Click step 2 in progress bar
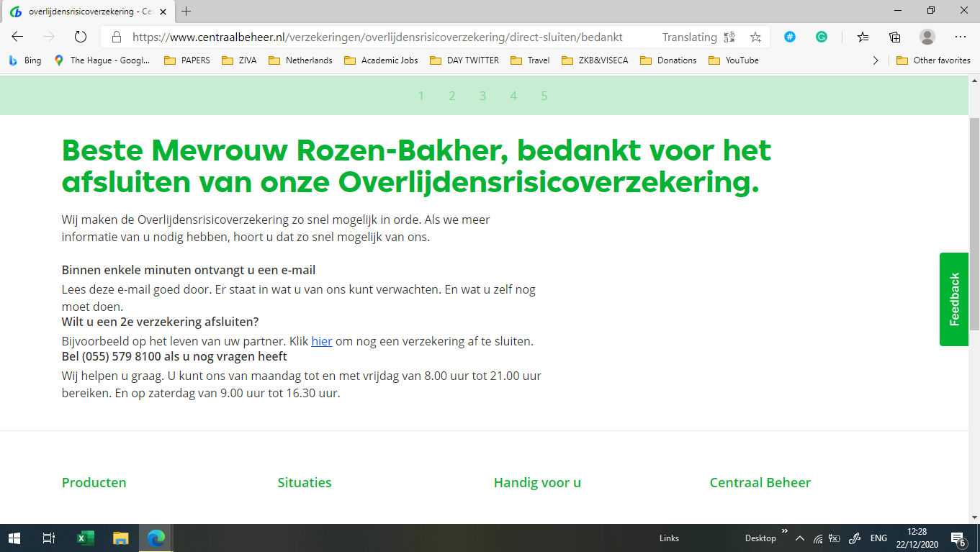The image size is (980, 552). coord(452,96)
